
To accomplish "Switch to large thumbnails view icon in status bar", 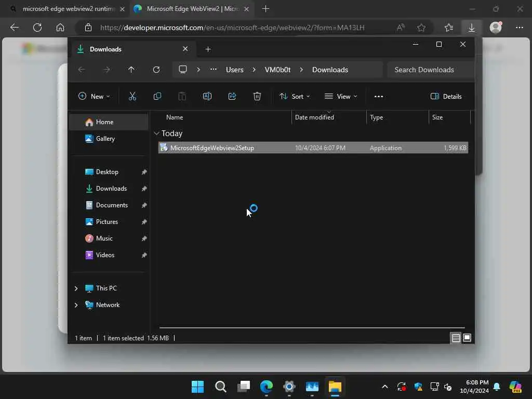I will click(x=467, y=338).
